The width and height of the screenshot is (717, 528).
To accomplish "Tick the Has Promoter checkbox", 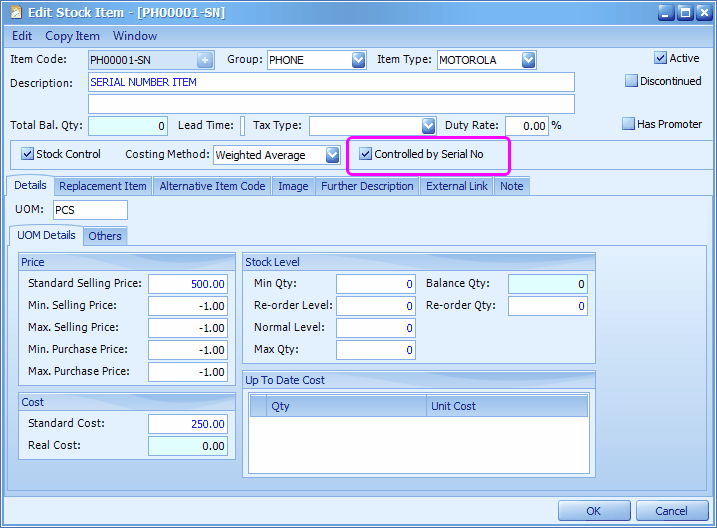I will pos(628,124).
